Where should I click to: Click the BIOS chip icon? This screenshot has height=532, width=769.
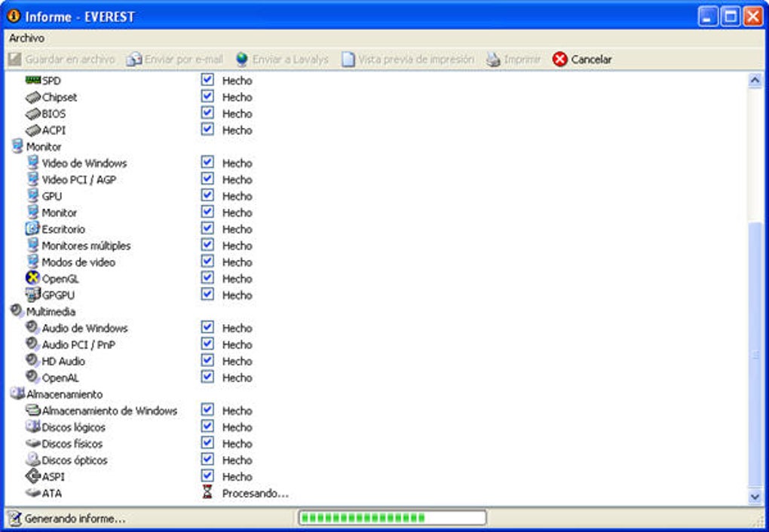(33, 114)
